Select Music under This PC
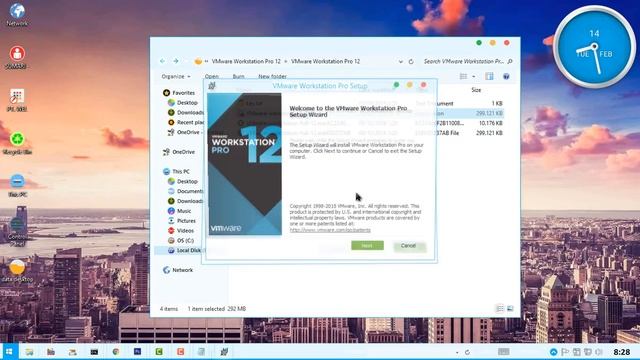 coord(180,211)
